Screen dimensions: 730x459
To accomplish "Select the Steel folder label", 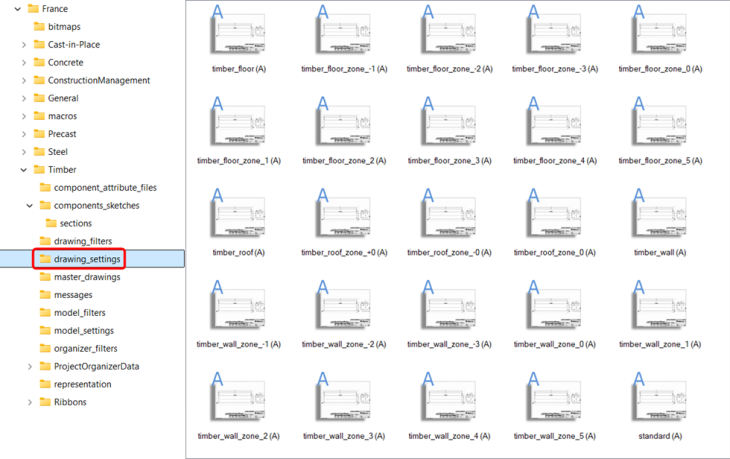I will click(57, 152).
